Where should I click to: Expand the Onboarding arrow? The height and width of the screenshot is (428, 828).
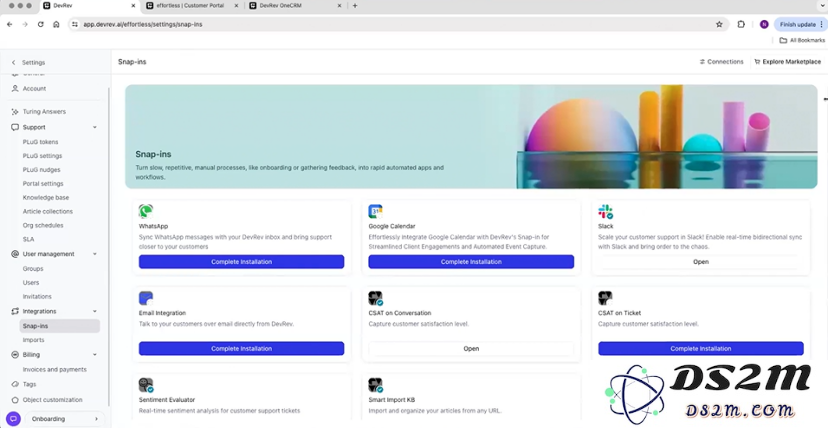click(96, 419)
